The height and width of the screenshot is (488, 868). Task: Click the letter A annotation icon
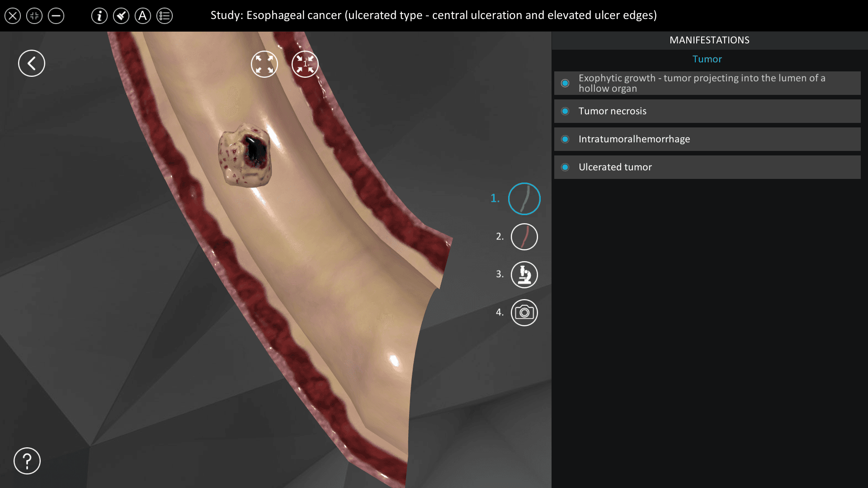tap(143, 16)
